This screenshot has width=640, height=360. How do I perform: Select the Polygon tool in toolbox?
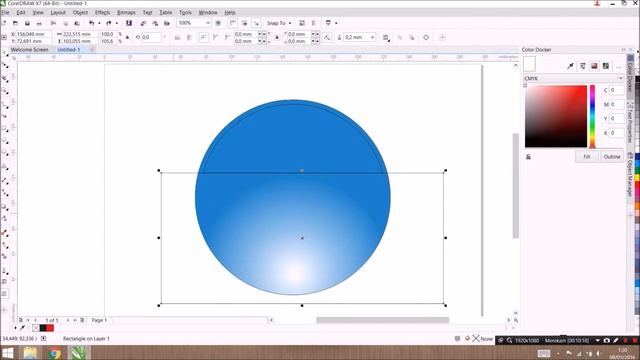(5, 153)
